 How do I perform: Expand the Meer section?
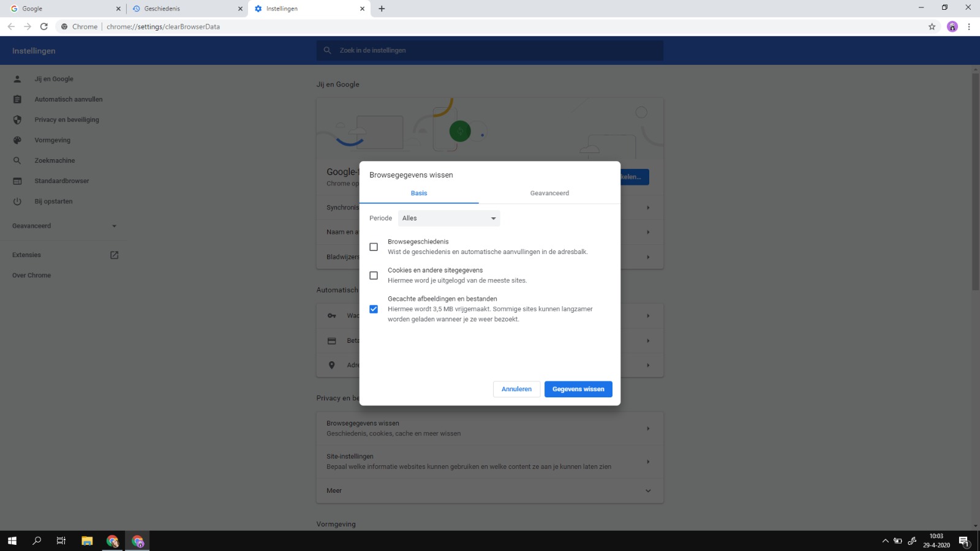490,490
